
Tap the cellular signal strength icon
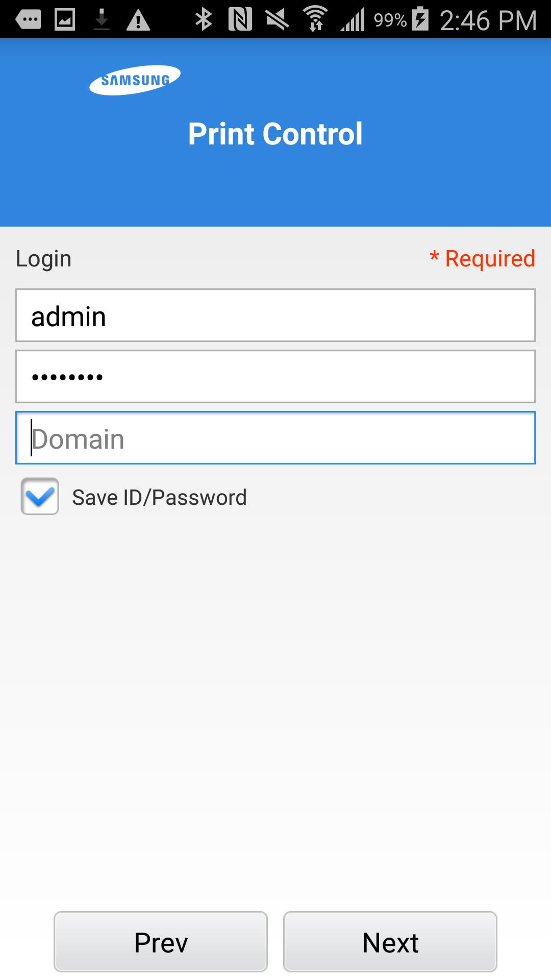point(352,18)
